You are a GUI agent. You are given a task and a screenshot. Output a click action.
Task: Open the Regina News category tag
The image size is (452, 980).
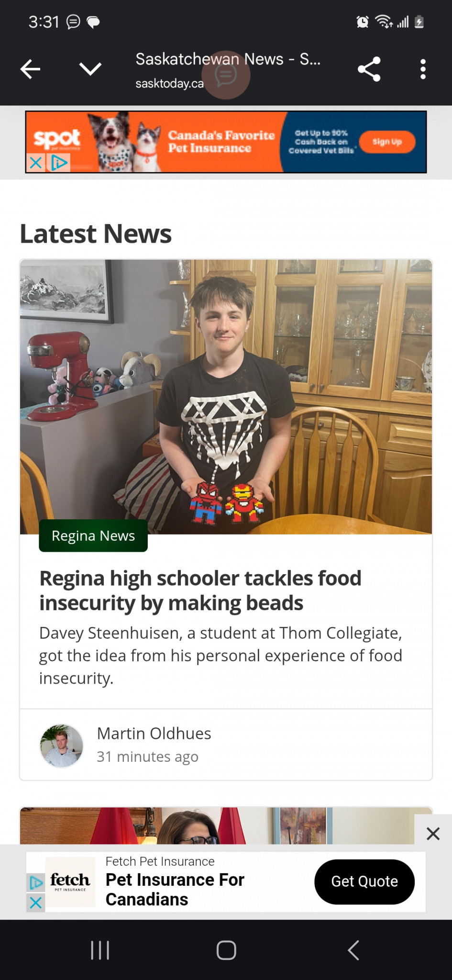[93, 535]
